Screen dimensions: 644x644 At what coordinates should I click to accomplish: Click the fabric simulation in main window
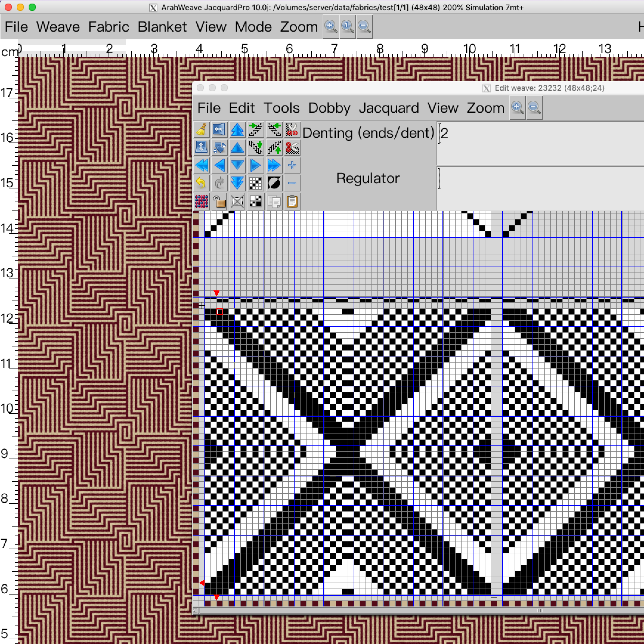point(105,350)
